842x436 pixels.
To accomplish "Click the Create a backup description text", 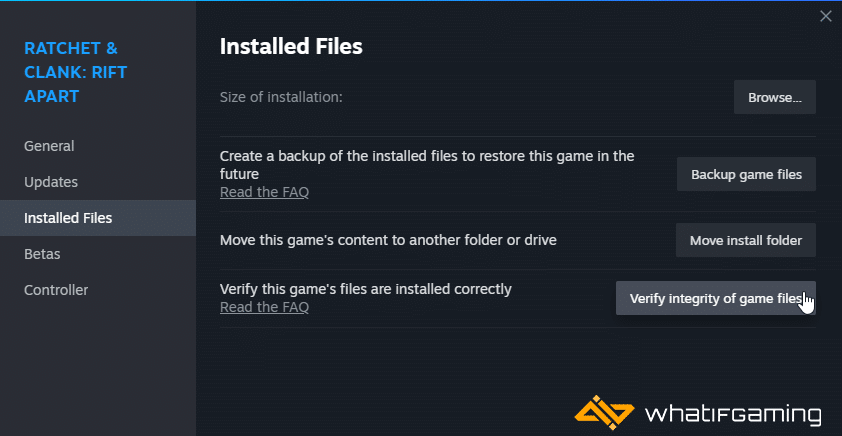I will click(x=427, y=165).
